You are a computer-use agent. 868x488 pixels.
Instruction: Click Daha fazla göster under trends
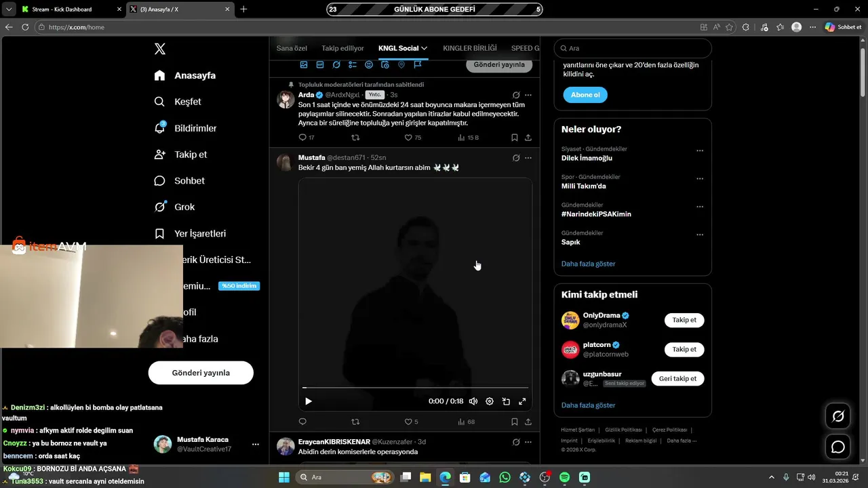[x=588, y=264]
